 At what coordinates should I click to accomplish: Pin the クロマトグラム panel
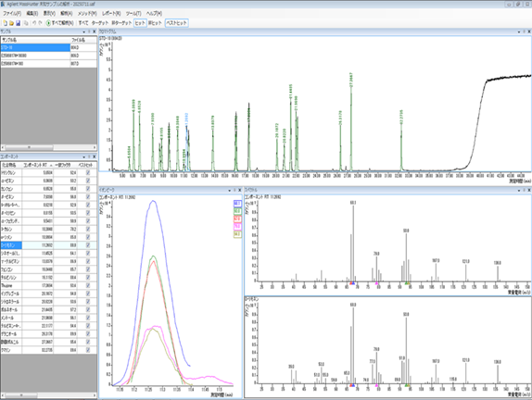[524, 31]
